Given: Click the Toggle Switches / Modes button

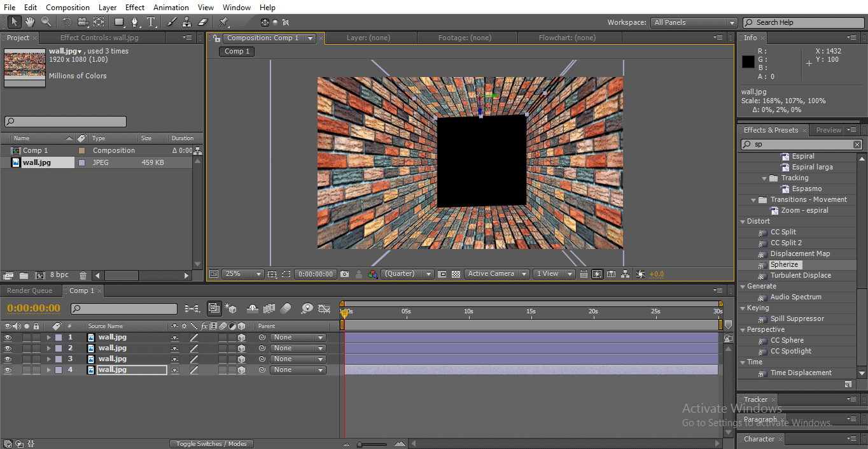Looking at the screenshot, I should (x=211, y=444).
